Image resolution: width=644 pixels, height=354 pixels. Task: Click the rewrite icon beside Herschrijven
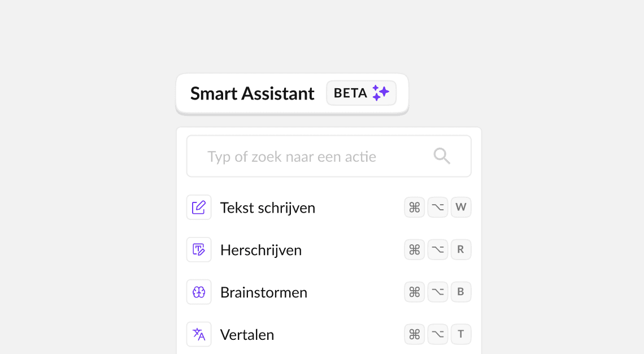[199, 249]
